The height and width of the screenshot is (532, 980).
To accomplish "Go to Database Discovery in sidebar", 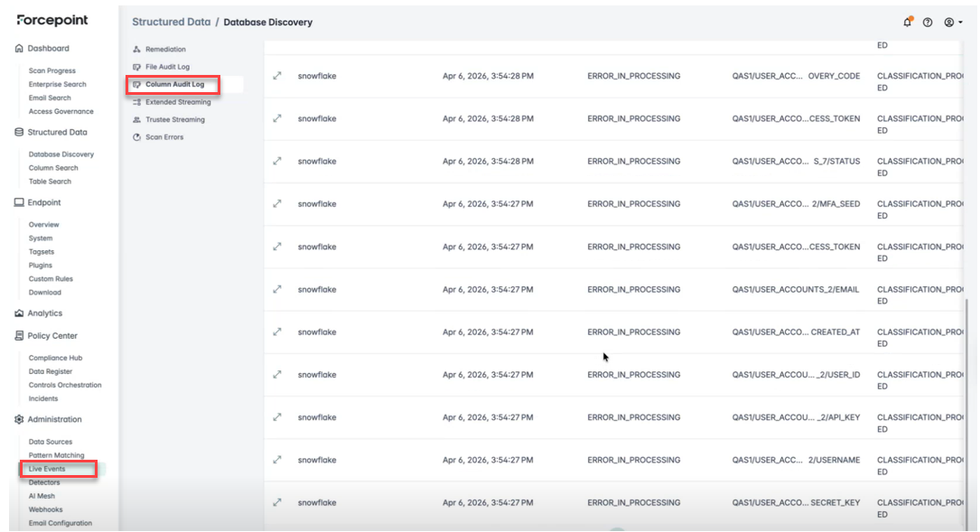I will (x=61, y=154).
